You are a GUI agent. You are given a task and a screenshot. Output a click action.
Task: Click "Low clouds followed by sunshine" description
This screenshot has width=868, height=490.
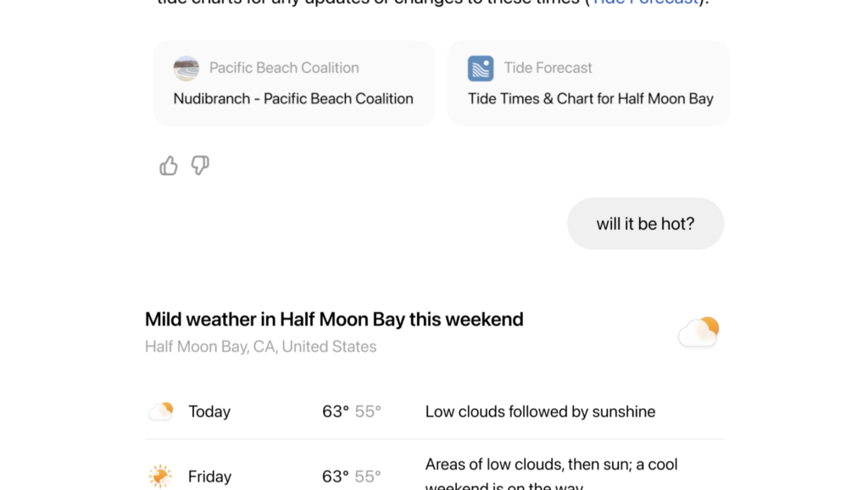tap(540, 411)
